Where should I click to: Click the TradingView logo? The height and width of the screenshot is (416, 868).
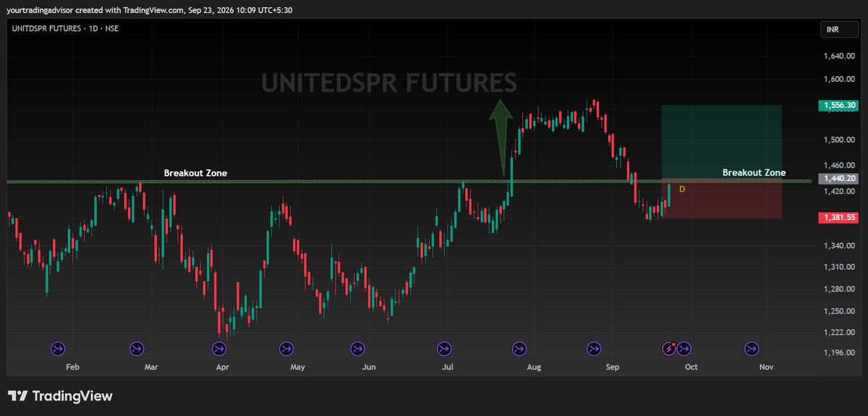tap(60, 396)
